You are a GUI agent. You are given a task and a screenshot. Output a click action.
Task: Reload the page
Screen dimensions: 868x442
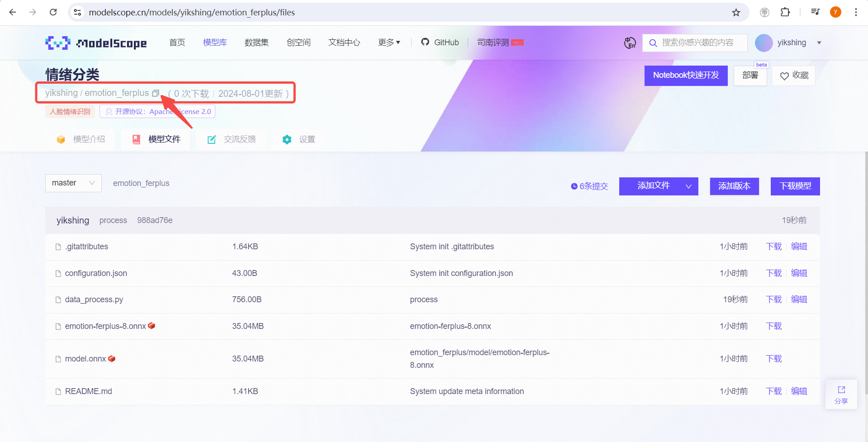point(53,12)
